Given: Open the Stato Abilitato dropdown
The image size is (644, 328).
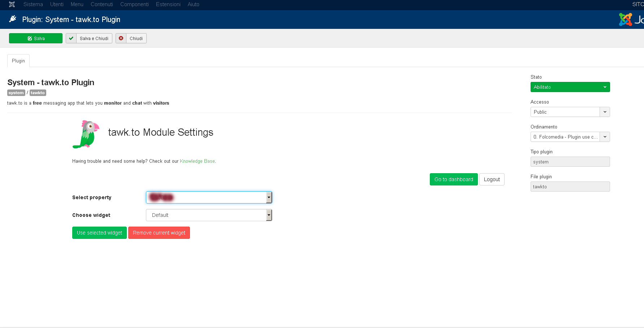Looking at the screenshot, I should (570, 87).
